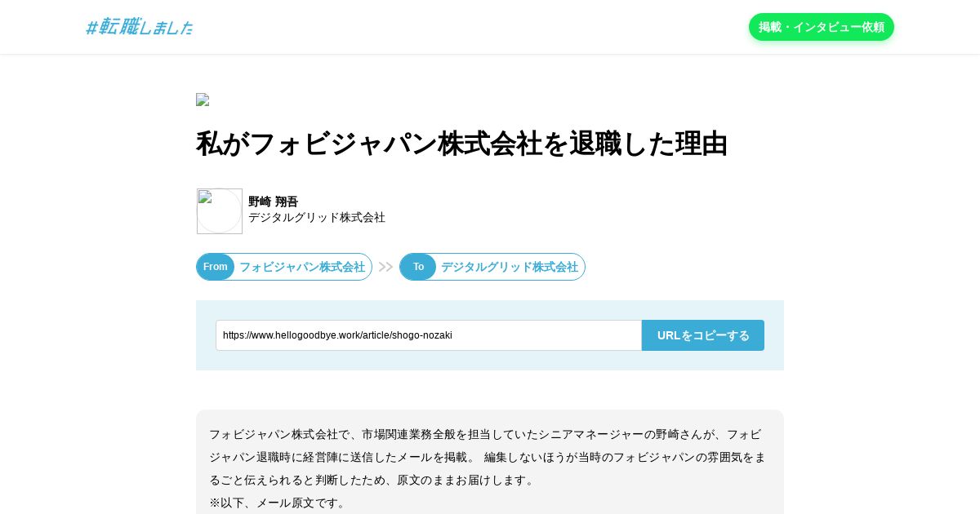Open the To デジタルグリッド株式会社 tag

[x=492, y=267]
